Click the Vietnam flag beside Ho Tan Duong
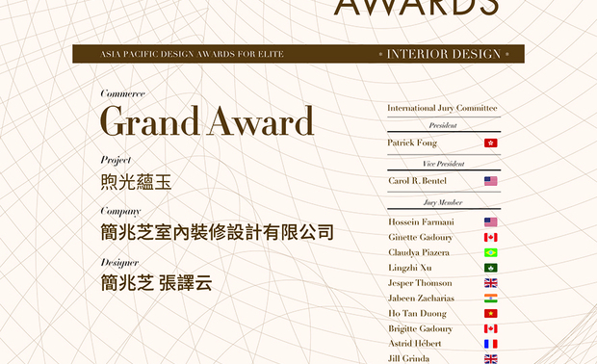 (490, 313)
